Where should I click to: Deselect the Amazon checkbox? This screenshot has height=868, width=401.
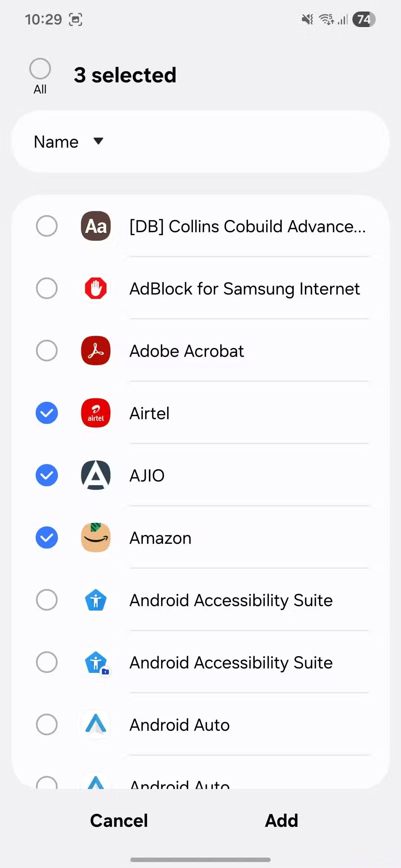(x=47, y=537)
